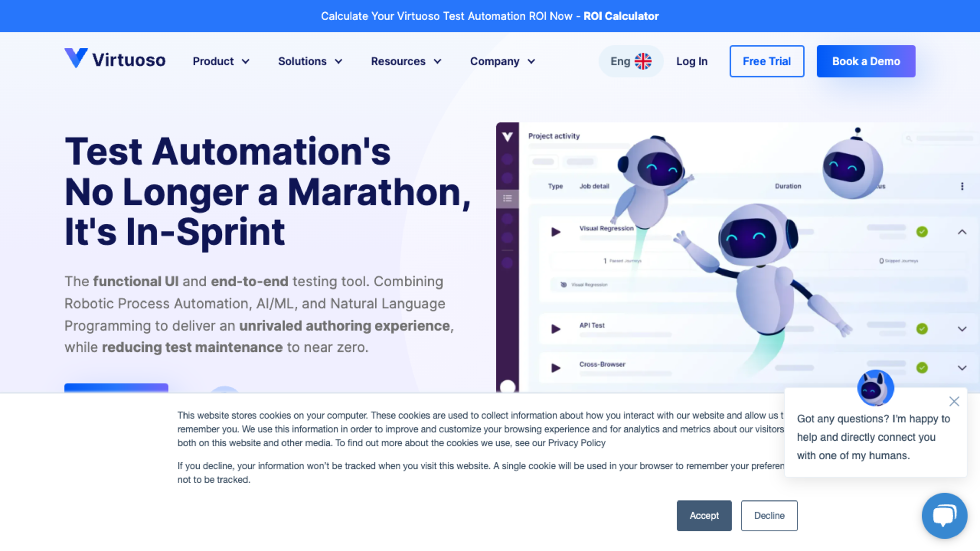This screenshot has height=551, width=980.
Task: Open the Resources menu
Action: click(x=406, y=61)
